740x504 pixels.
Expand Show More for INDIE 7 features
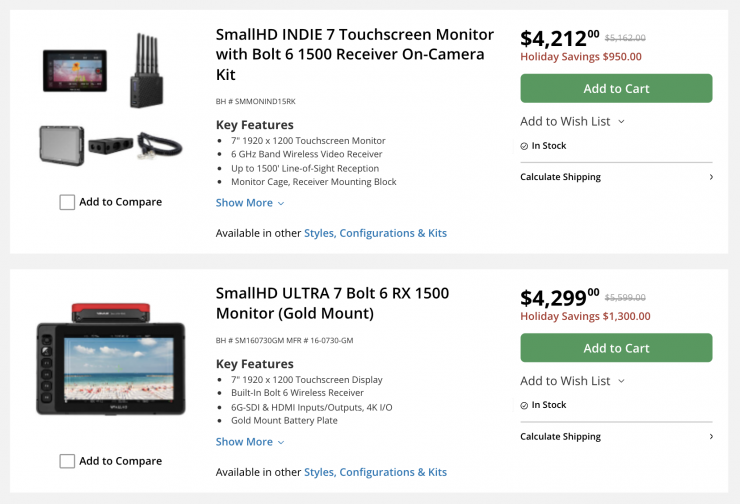pos(250,203)
